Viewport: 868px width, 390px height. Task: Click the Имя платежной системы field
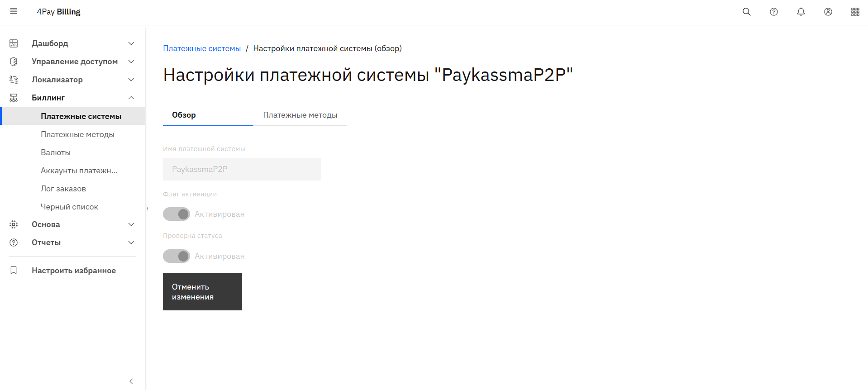pyautogui.click(x=242, y=169)
